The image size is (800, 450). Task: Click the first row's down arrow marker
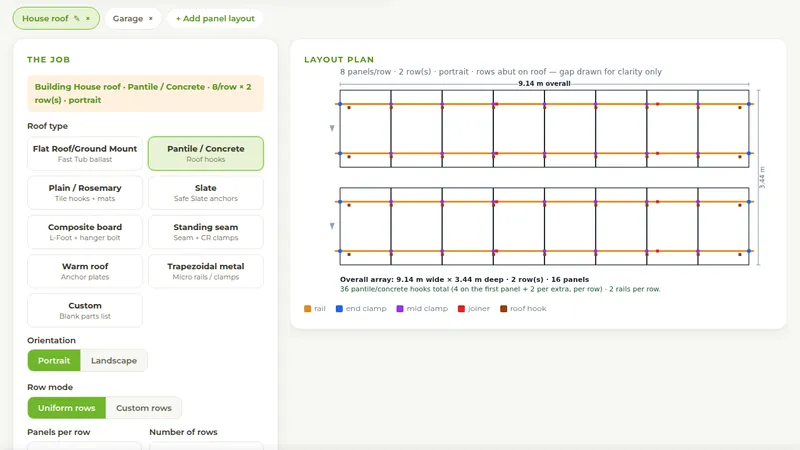tap(332, 129)
